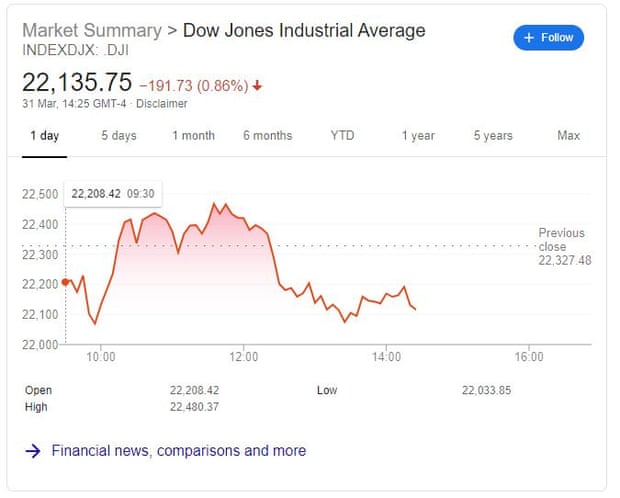Select the YTD tab
The width and height of the screenshot is (620, 498).
point(342,136)
